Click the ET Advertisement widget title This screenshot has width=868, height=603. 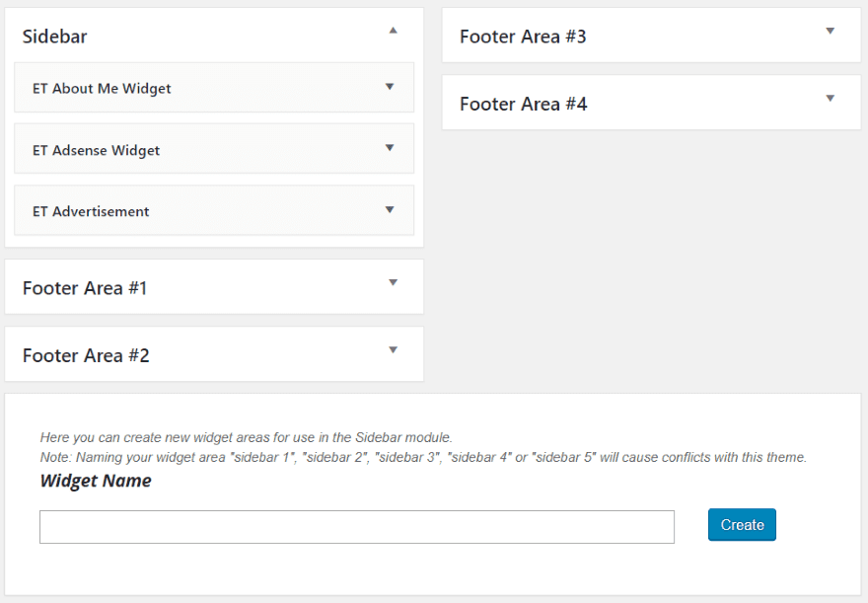[x=91, y=211]
